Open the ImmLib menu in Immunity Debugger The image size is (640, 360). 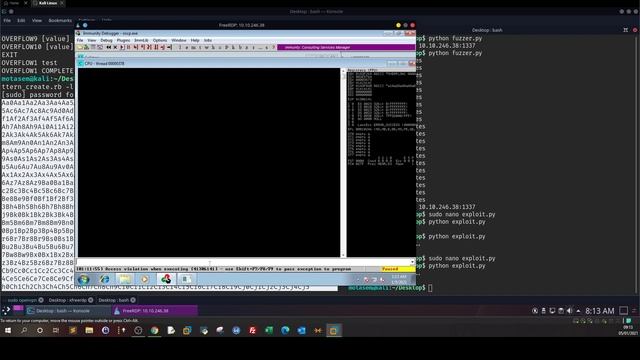(141, 40)
